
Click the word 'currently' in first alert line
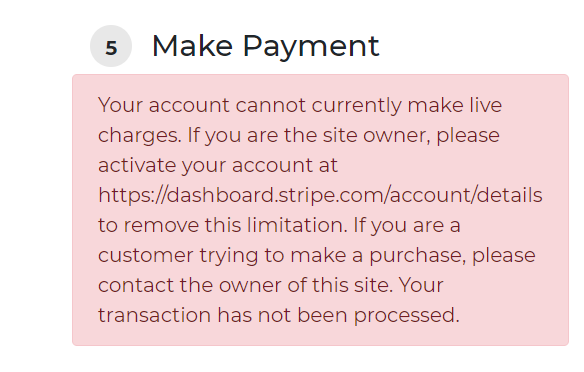pyautogui.click(x=356, y=106)
